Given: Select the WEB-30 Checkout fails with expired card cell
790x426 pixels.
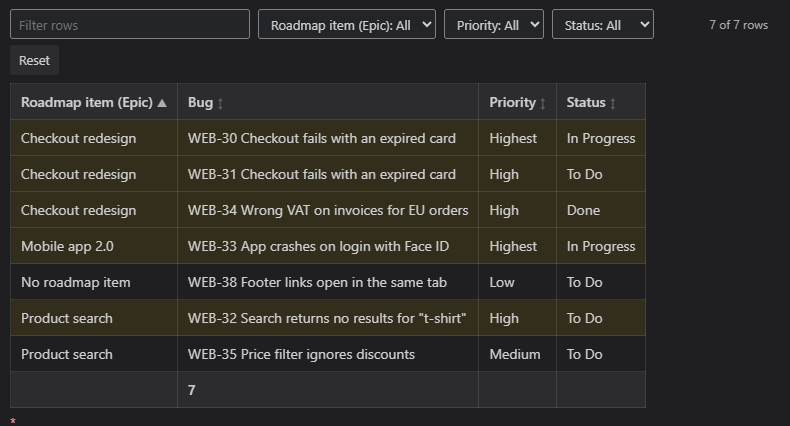Looking at the screenshot, I should 327,138.
